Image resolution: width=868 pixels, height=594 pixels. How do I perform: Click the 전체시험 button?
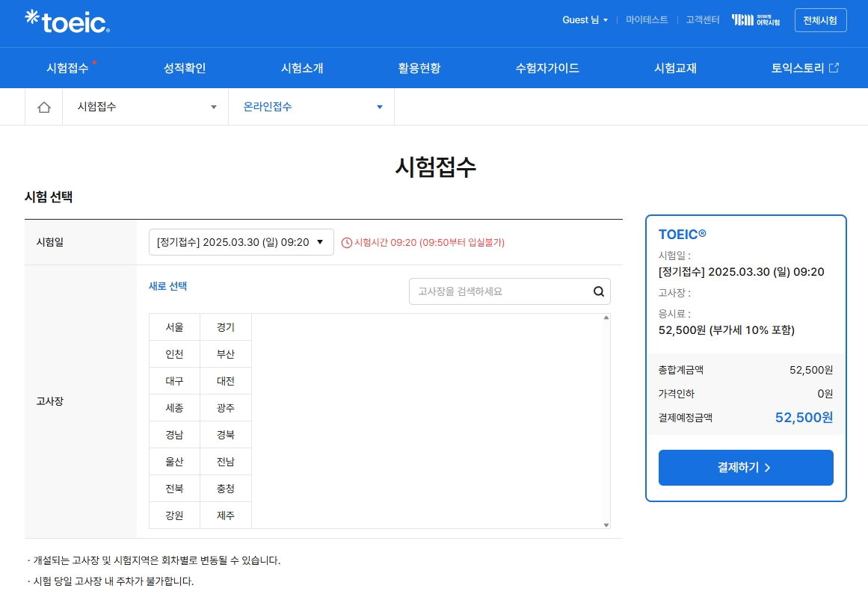820,20
